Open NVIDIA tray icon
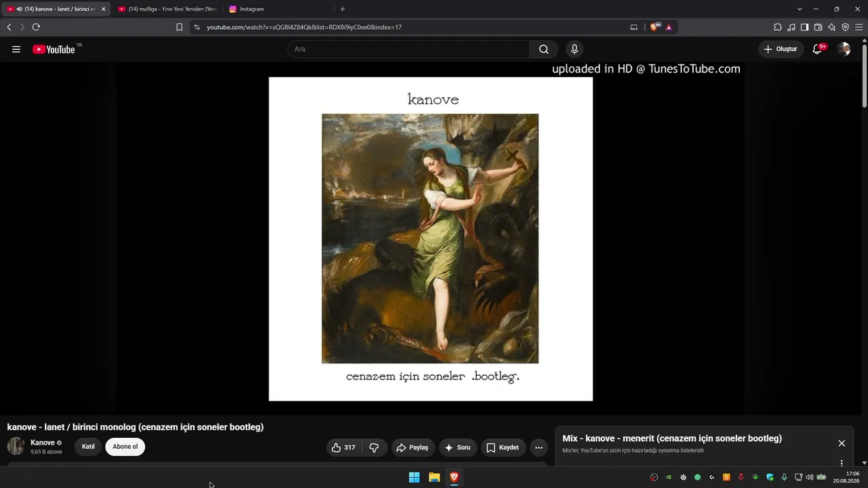 [669, 477]
